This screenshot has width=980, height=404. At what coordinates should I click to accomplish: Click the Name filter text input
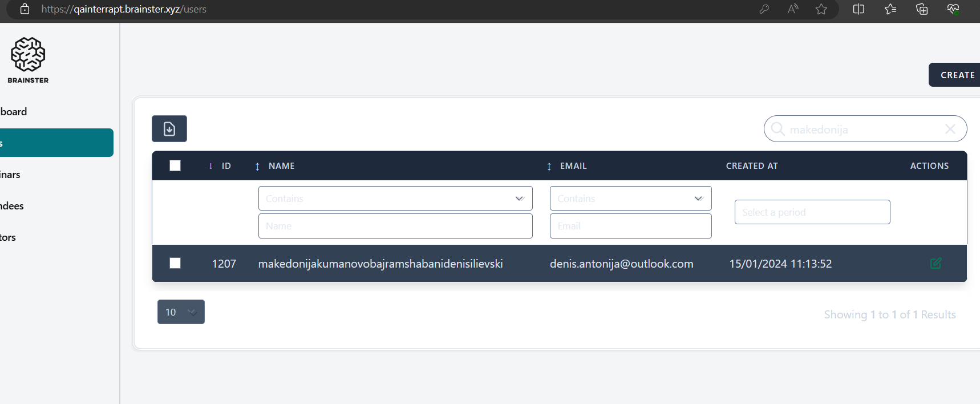pyautogui.click(x=395, y=226)
